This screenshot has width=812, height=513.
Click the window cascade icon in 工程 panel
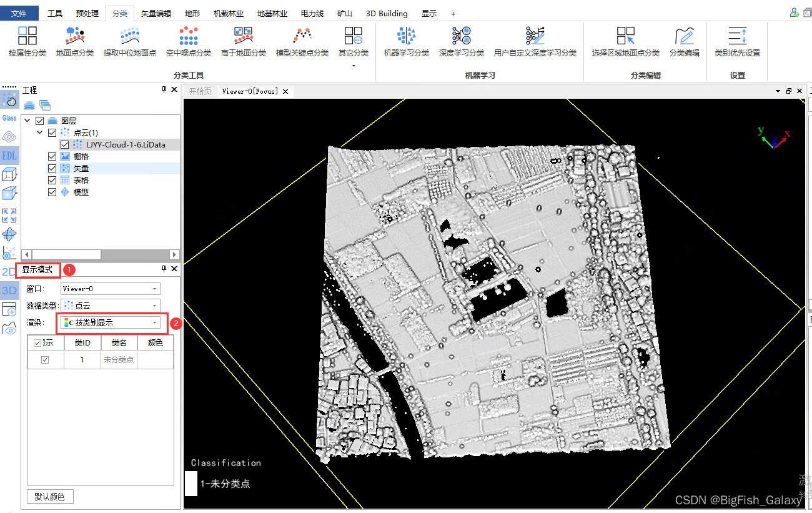45,104
